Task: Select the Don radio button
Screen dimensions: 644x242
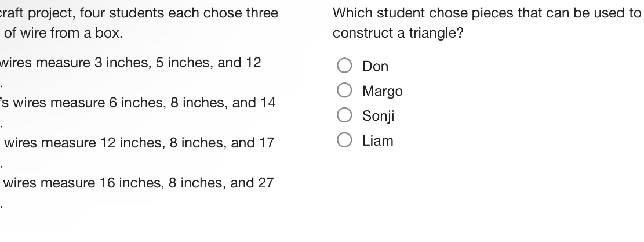Action: 344,66
